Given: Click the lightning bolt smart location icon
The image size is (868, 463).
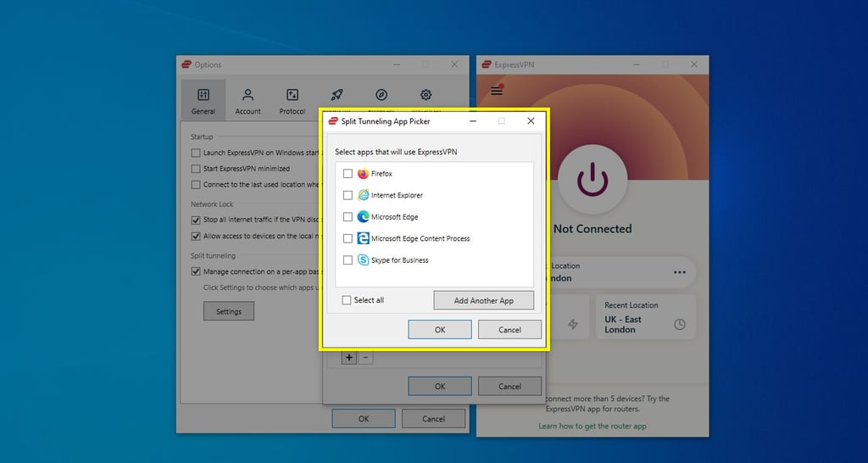Looking at the screenshot, I should pyautogui.click(x=573, y=325).
